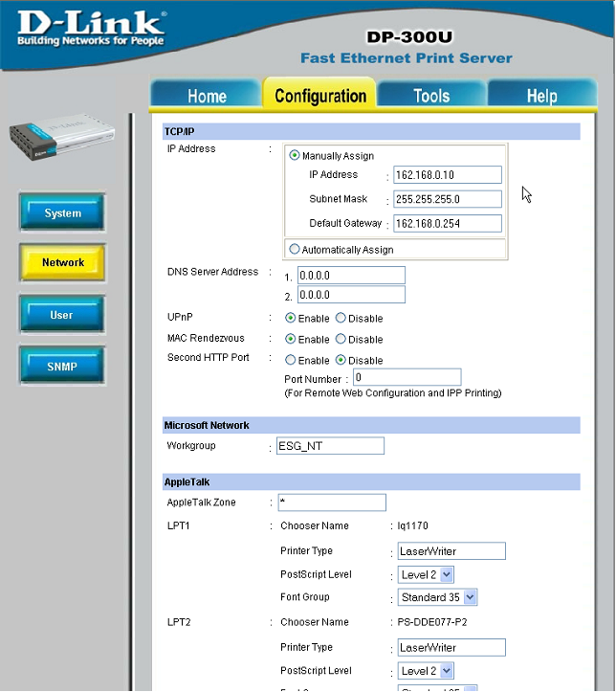Disable MAC Rendezvous option

click(x=341, y=340)
